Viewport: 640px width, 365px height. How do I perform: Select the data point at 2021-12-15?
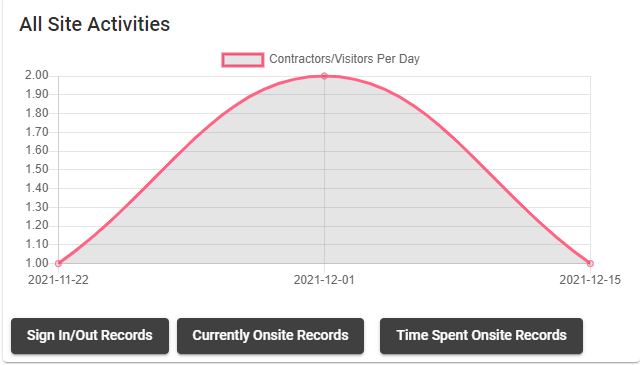590,263
